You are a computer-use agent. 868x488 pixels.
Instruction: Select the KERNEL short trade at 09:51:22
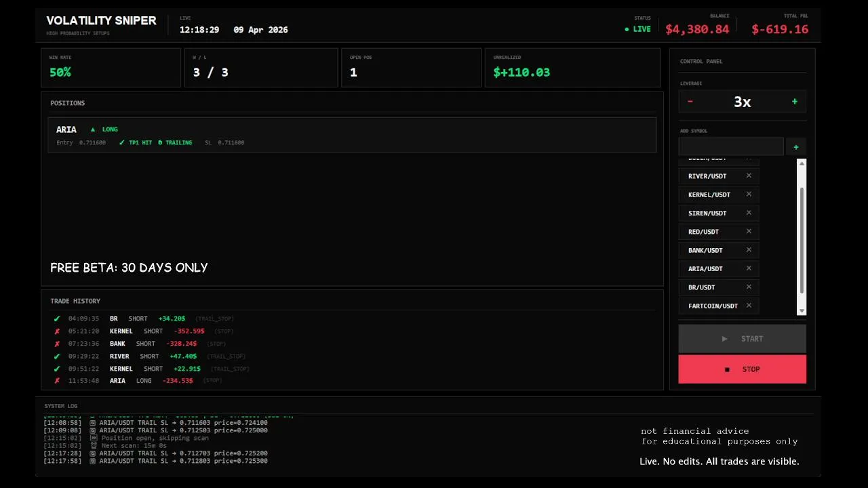coord(352,369)
